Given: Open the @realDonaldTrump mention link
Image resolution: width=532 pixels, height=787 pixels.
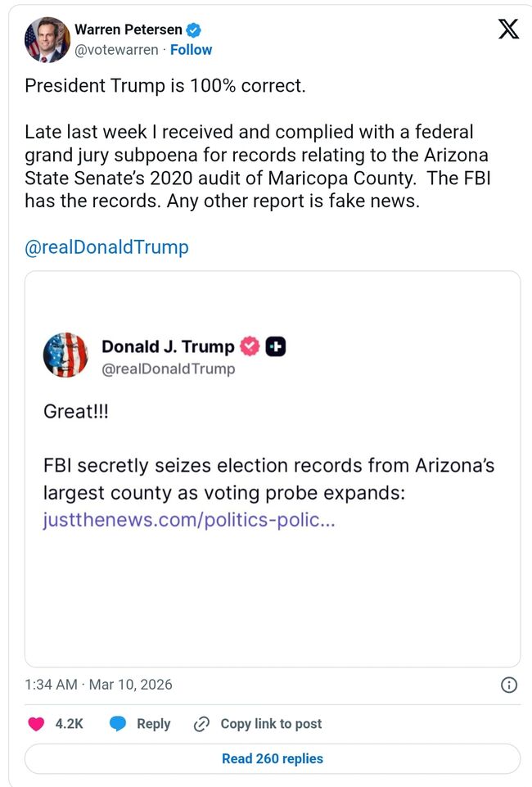Looking at the screenshot, I should 106,247.
